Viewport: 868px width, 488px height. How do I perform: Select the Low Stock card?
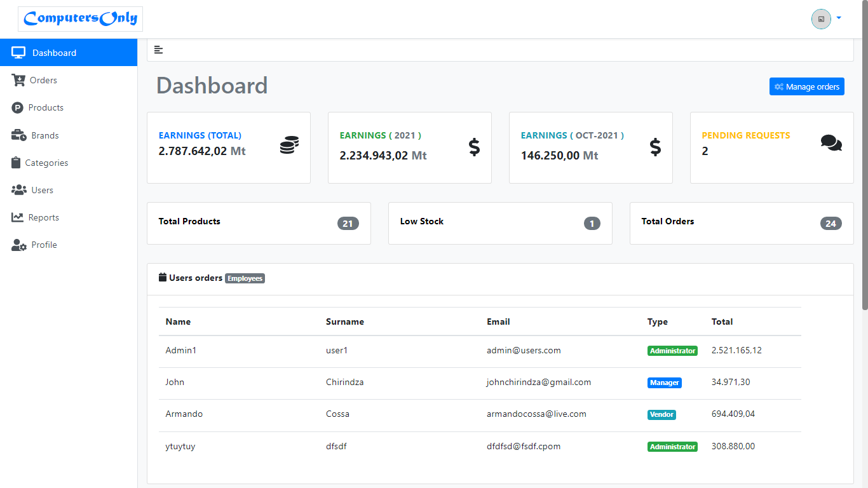pyautogui.click(x=500, y=223)
